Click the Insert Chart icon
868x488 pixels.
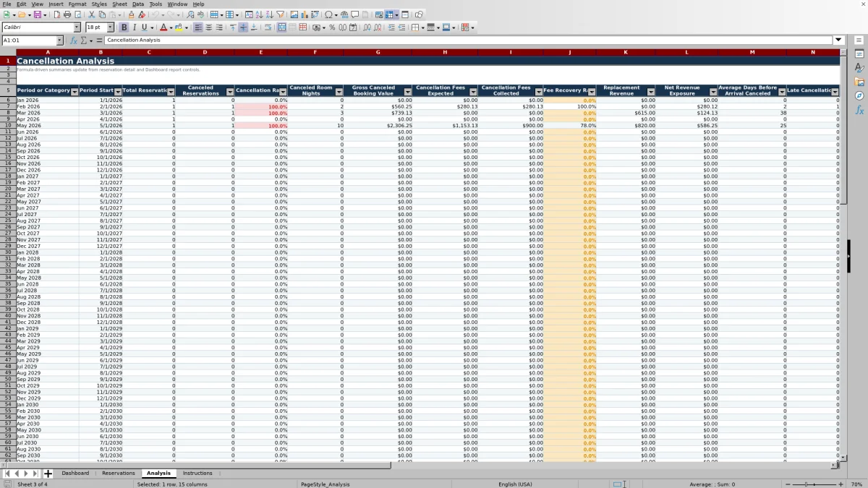pyautogui.click(x=305, y=14)
